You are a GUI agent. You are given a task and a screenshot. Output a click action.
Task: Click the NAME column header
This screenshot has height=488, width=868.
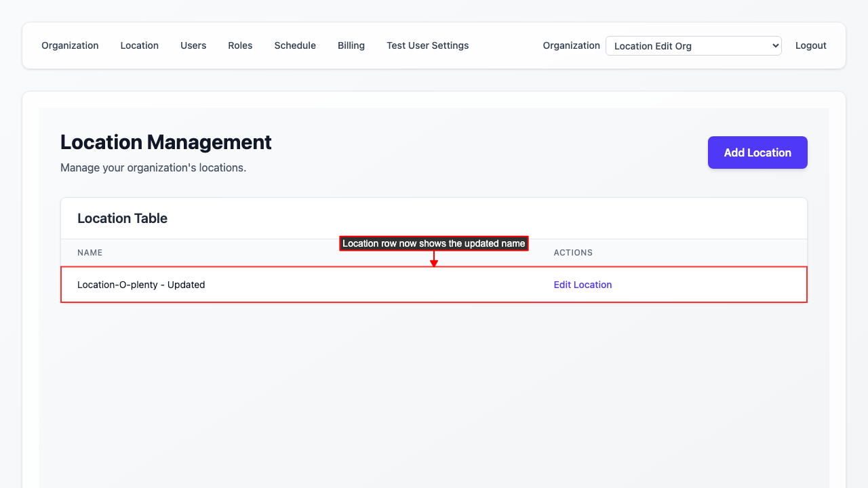[x=90, y=253]
